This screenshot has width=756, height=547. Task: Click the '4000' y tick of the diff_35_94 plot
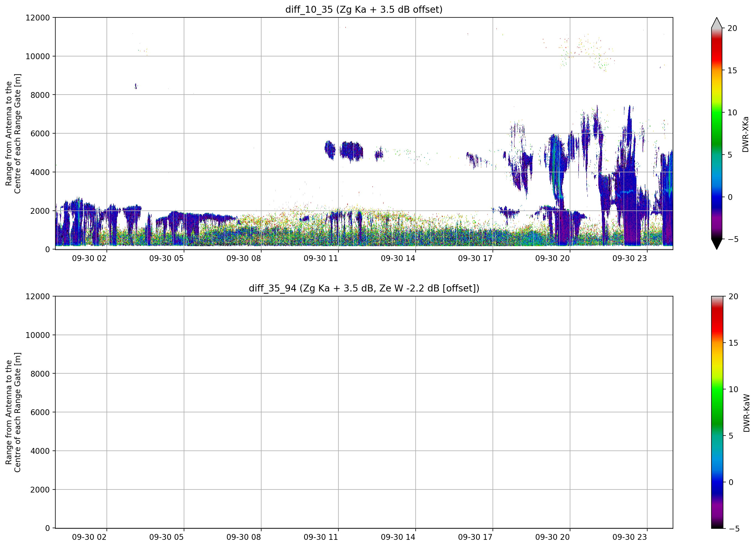tap(40, 451)
